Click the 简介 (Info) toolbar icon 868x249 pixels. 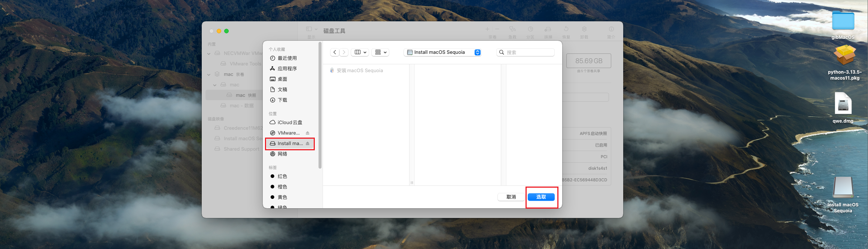[x=611, y=29]
